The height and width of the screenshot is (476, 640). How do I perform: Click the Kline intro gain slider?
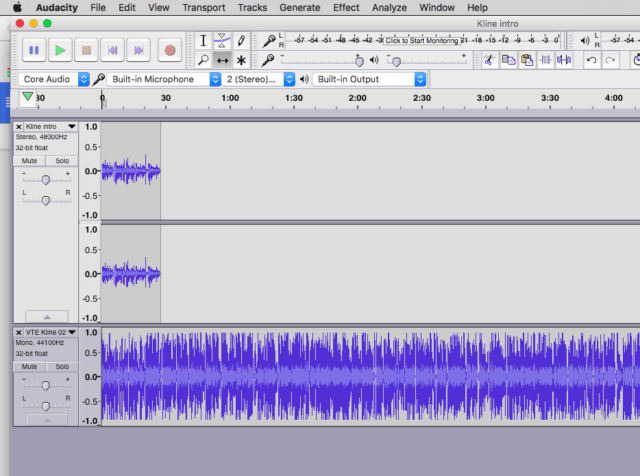(46, 180)
